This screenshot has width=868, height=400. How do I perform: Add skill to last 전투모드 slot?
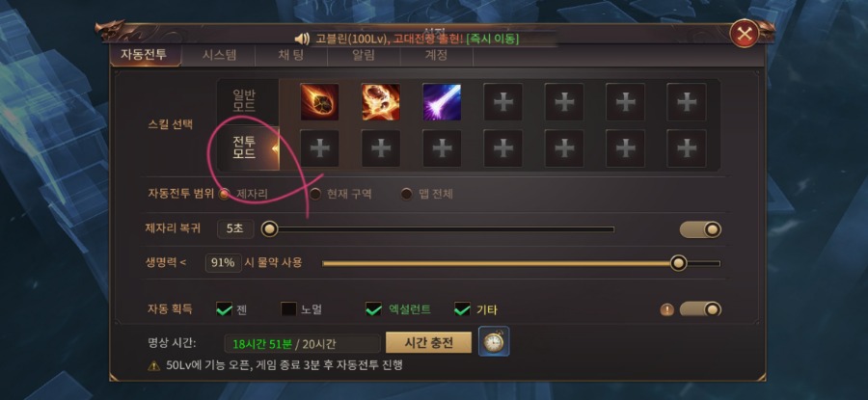click(x=687, y=148)
